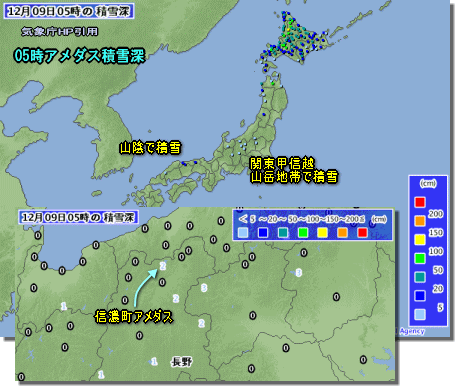The width and height of the screenshot is (455, 386).
Task: Click the Agency link text at bottom right
Action: coord(412,331)
